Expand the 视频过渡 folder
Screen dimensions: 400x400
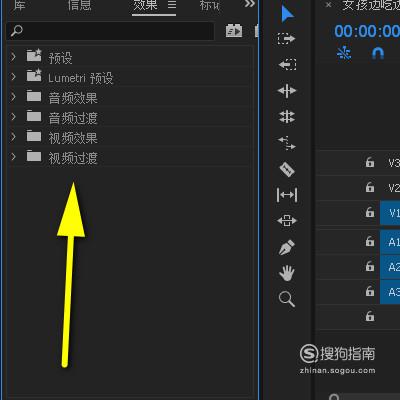point(13,157)
